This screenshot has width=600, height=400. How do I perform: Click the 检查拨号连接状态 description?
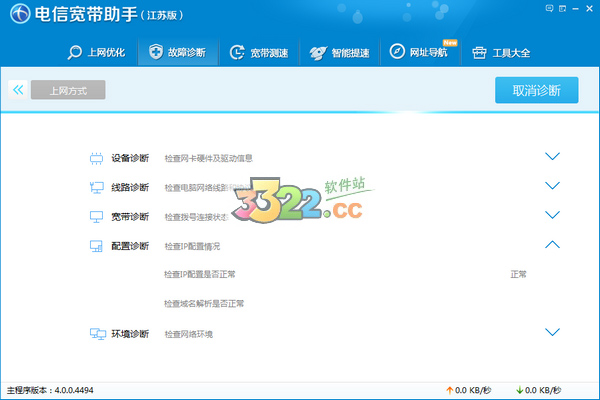(x=197, y=217)
